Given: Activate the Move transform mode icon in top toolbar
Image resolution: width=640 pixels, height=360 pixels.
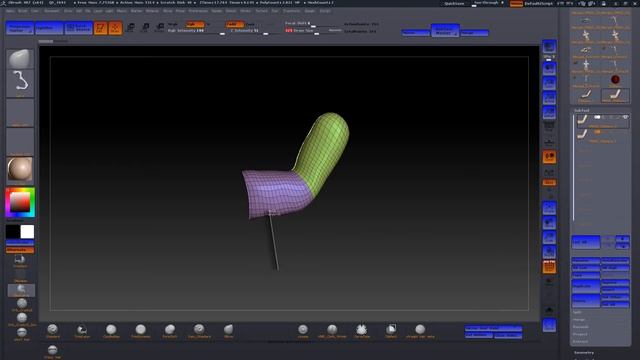Looking at the screenshot, I should click(130, 28).
